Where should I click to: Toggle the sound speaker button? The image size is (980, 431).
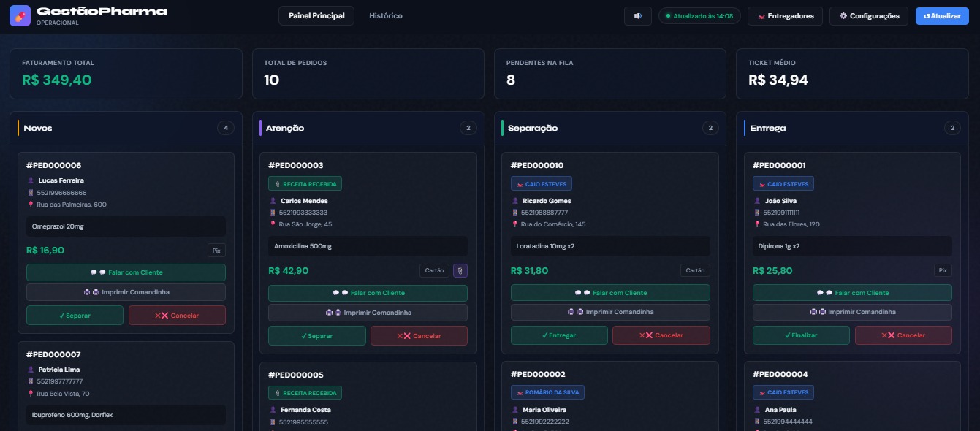coord(638,16)
